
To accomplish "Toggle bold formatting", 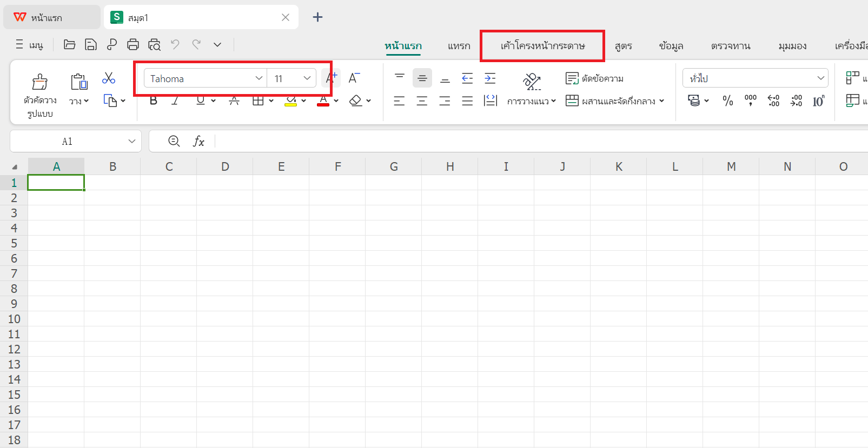I will [x=154, y=101].
